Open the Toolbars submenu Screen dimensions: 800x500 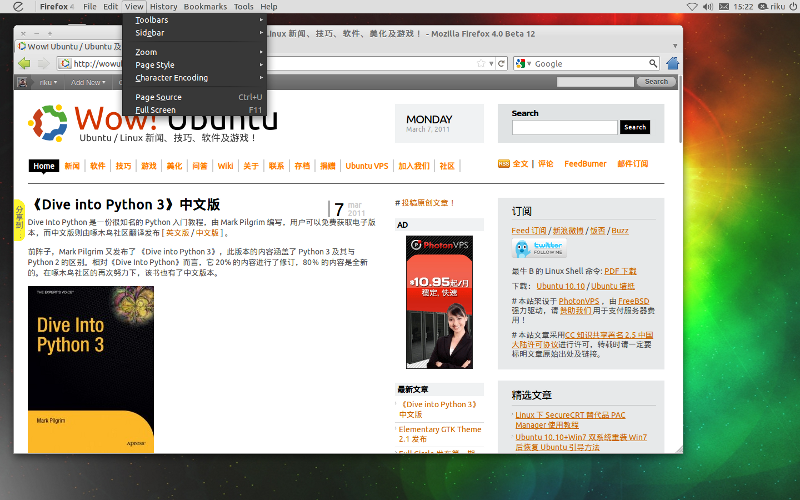pos(194,20)
